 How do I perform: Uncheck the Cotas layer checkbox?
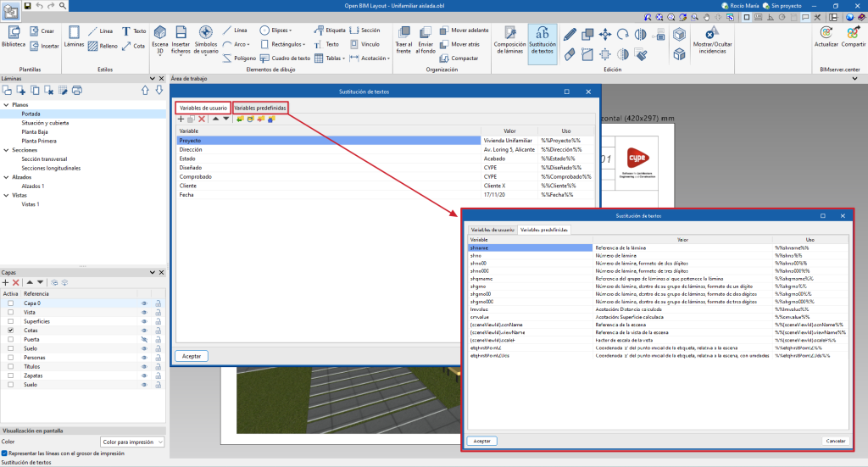(10, 331)
